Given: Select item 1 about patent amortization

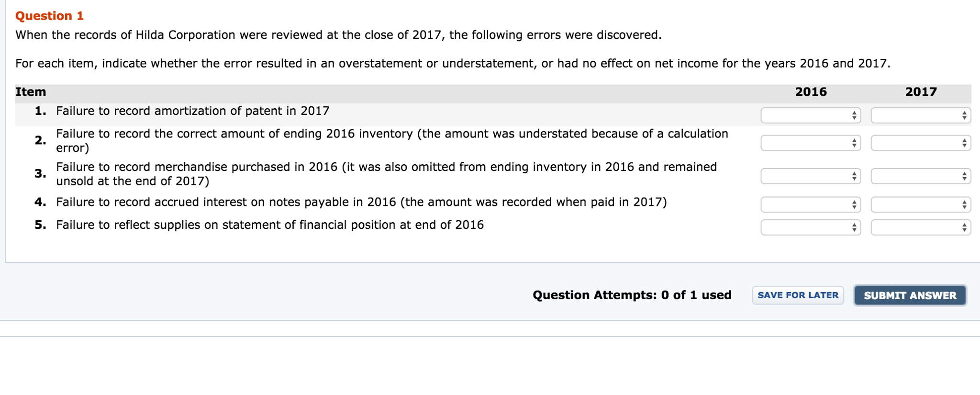Looking at the screenshot, I should 191,111.
